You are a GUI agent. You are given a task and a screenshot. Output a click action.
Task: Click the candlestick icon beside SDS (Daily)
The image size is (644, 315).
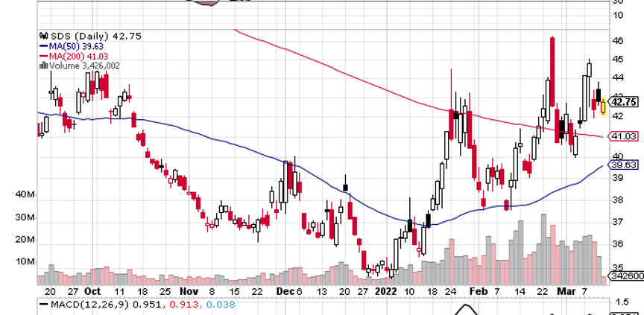(42, 36)
